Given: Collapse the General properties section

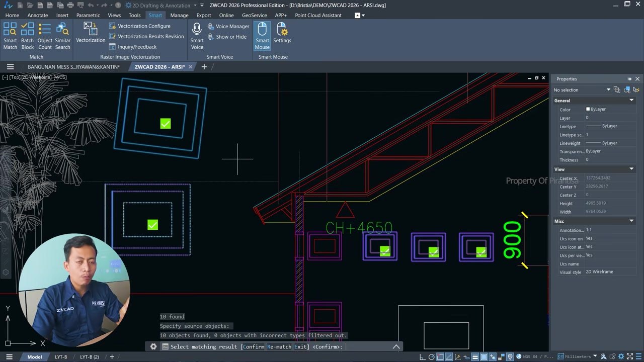Looking at the screenshot, I should 631,101.
